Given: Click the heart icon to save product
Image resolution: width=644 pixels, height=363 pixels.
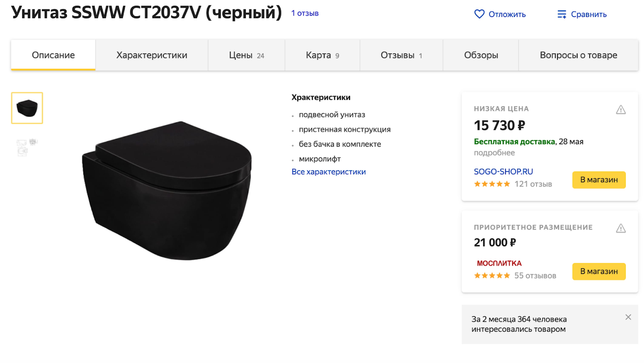Looking at the screenshot, I should point(479,14).
